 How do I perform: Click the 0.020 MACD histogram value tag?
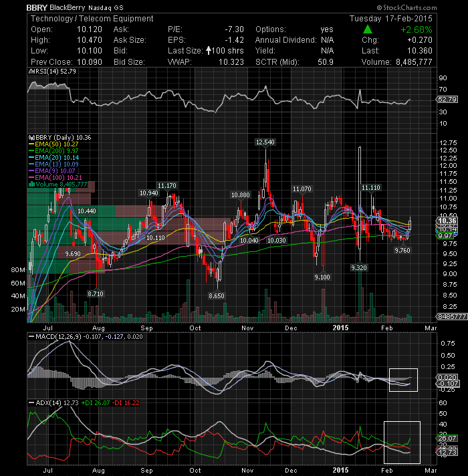[x=447, y=377]
